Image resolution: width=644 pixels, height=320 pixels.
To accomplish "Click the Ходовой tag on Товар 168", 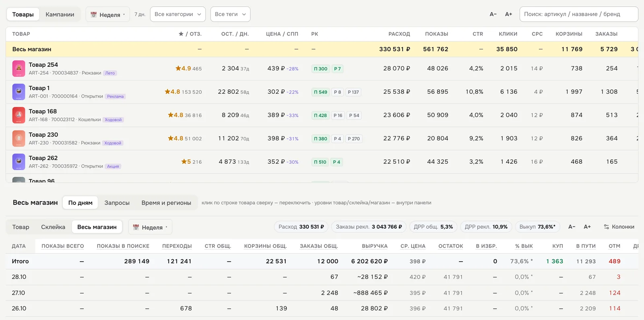I will click(113, 120).
